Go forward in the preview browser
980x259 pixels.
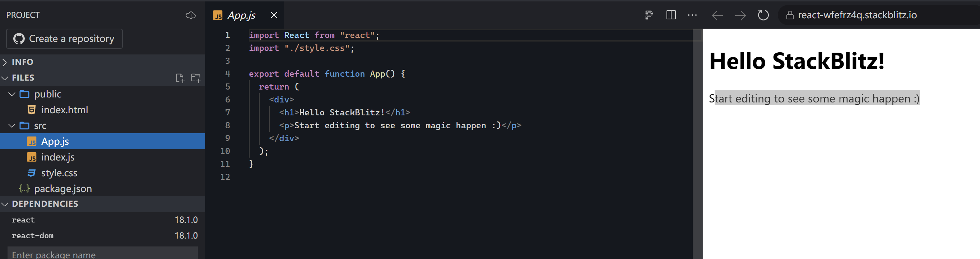(740, 15)
